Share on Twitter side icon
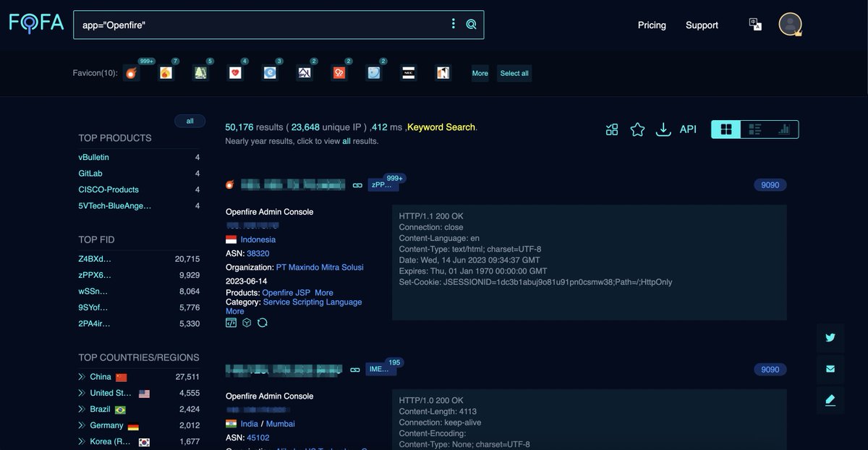The image size is (868, 450). (830, 337)
